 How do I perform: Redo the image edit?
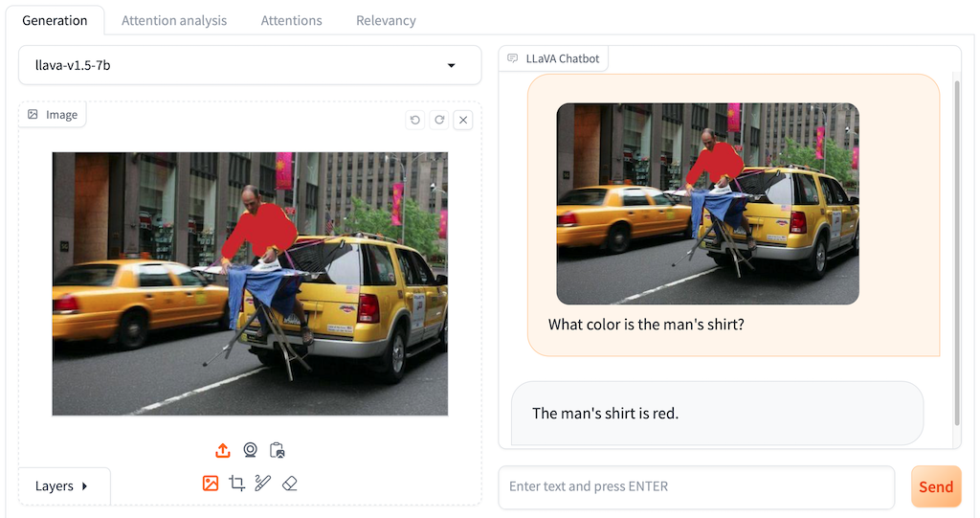pyautogui.click(x=439, y=120)
